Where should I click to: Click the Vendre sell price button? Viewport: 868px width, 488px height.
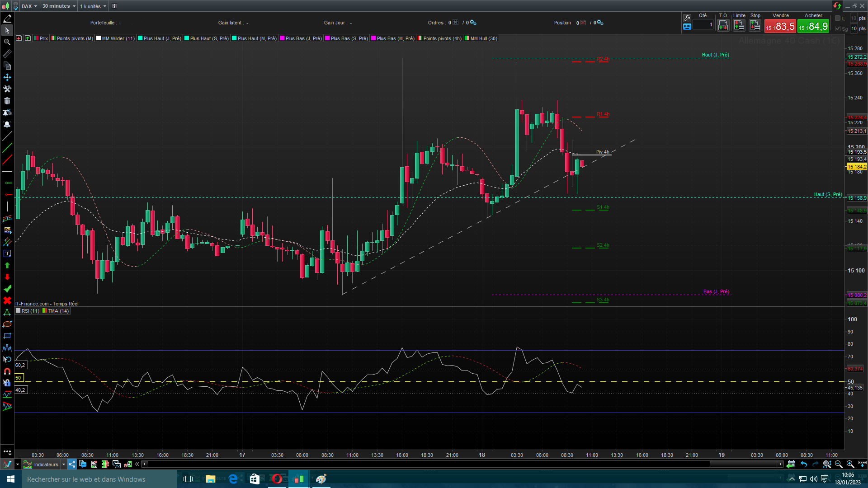point(780,26)
